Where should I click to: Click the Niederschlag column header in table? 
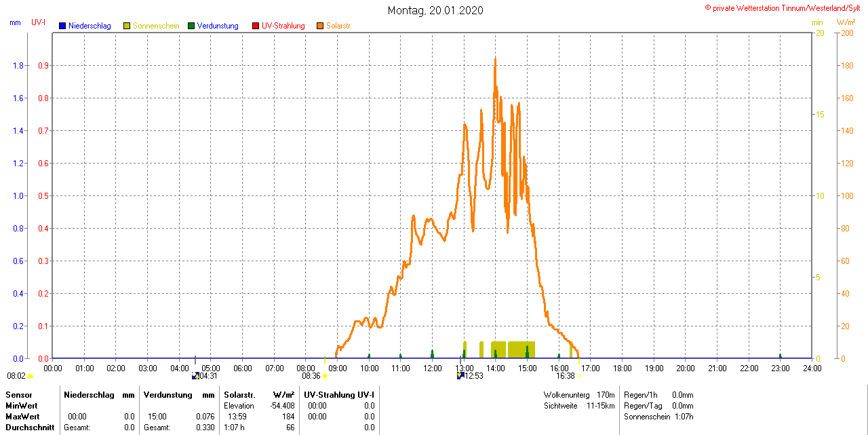pyautogui.click(x=89, y=395)
